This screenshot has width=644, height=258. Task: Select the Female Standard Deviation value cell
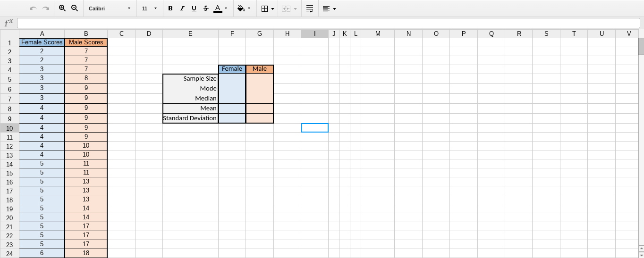tap(232, 118)
